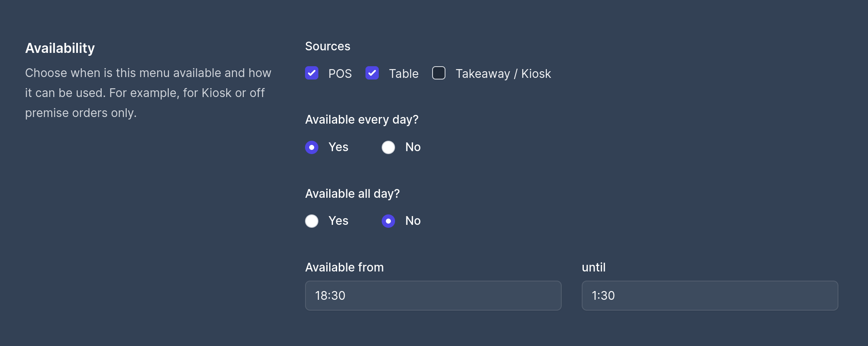Click the Yes label under Available every day

[338, 147]
